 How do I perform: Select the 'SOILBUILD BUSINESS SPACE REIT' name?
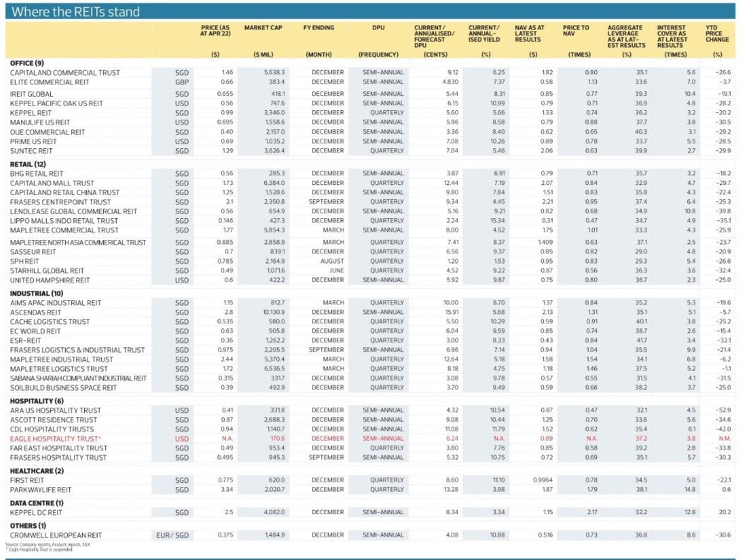63,388
